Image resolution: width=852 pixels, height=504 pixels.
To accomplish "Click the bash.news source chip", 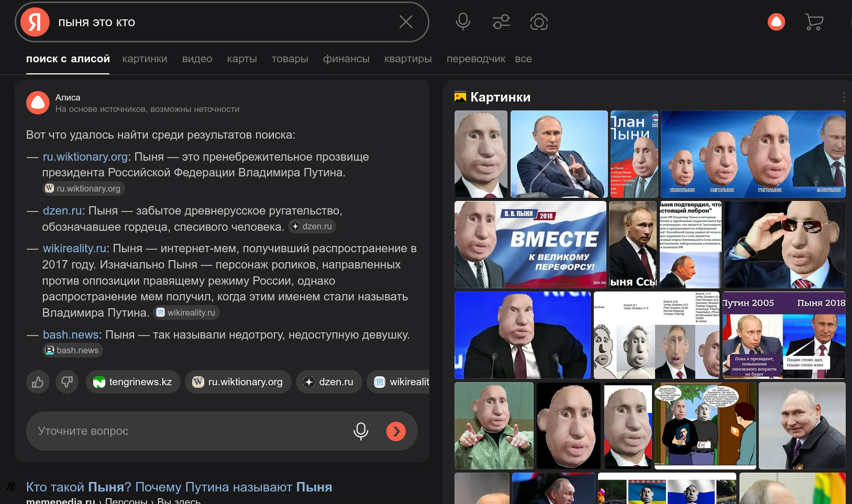I will point(72,350).
